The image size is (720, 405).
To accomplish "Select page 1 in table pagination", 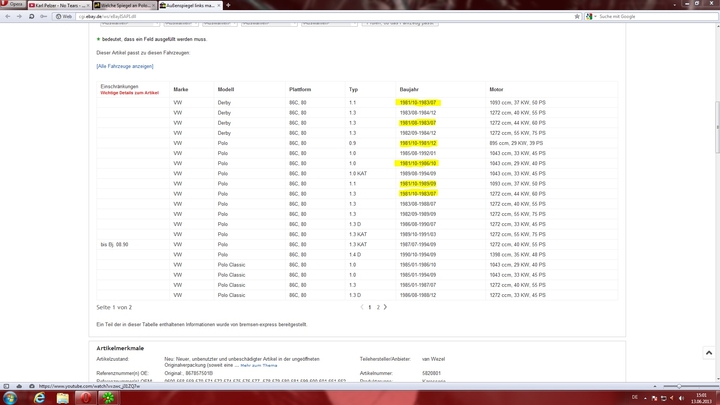I will pyautogui.click(x=370, y=307).
